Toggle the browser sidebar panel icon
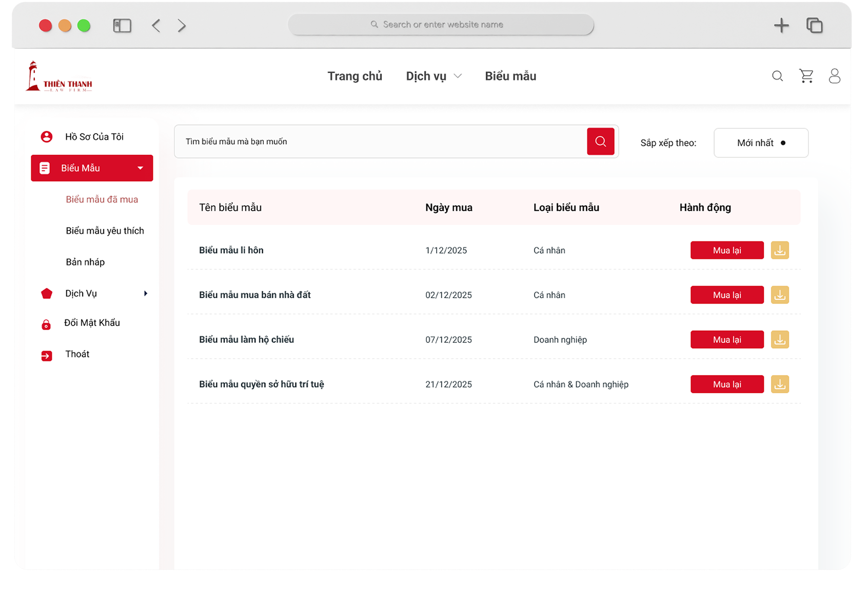 (122, 26)
